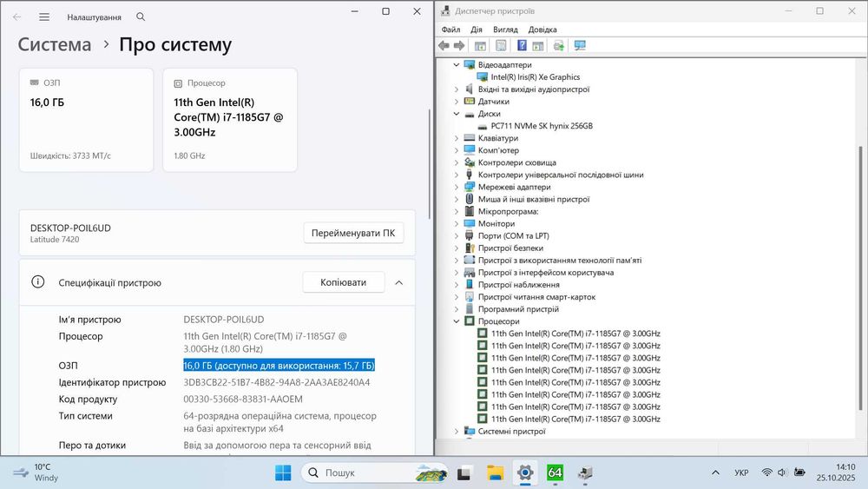The image size is (868, 489).
Task: Expand Порти (COM та LPT) node
Action: pos(457,236)
